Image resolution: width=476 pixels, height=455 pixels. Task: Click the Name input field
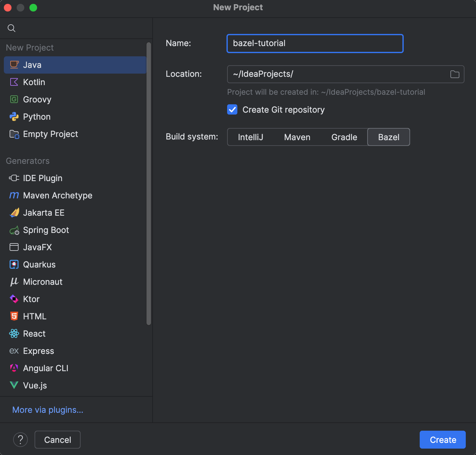(x=315, y=43)
